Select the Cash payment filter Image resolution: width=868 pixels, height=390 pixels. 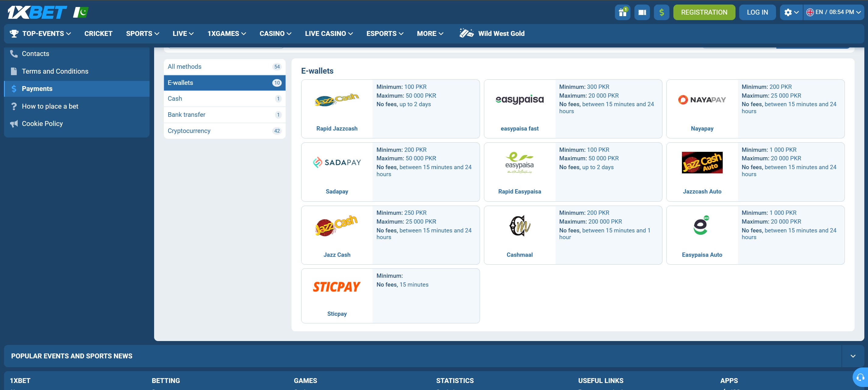pos(224,99)
